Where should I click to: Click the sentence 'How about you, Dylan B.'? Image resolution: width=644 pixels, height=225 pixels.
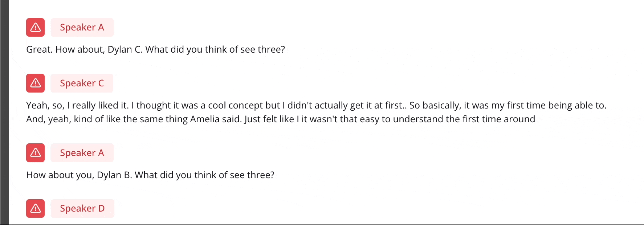pyautogui.click(x=150, y=175)
